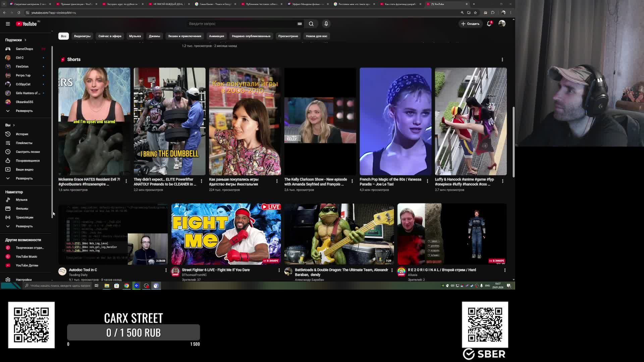Expand the 'Вы' section with 'Развернуть'
644x362 pixels.
click(x=24, y=178)
